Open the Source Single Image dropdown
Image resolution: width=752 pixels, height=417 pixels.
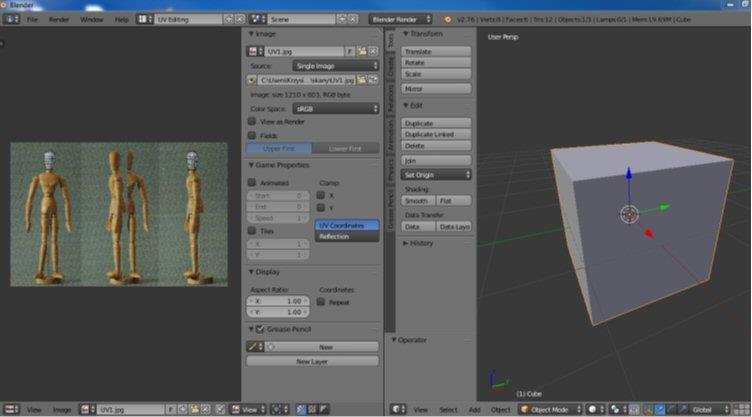[x=336, y=66]
